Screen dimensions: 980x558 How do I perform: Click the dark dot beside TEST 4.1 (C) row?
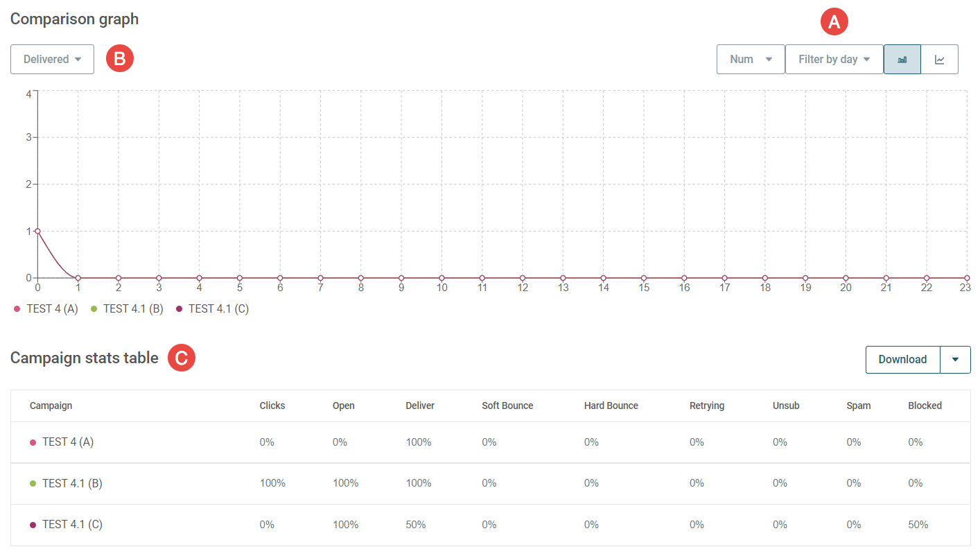click(x=33, y=525)
